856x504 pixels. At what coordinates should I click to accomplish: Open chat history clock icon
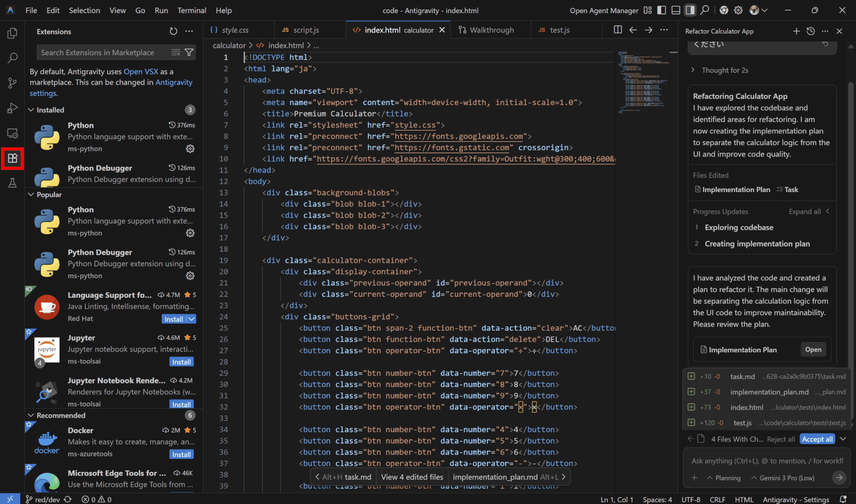click(810, 31)
